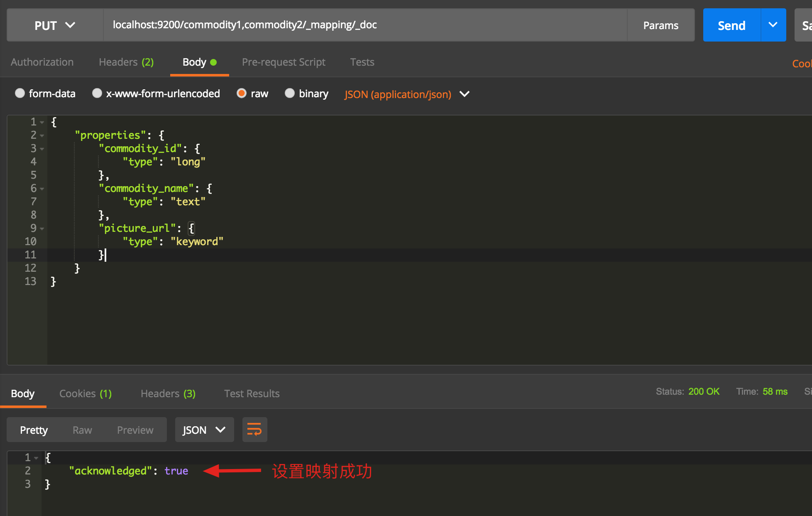The height and width of the screenshot is (516, 812).
Task: Open the PUT method dropdown
Action: 55,25
